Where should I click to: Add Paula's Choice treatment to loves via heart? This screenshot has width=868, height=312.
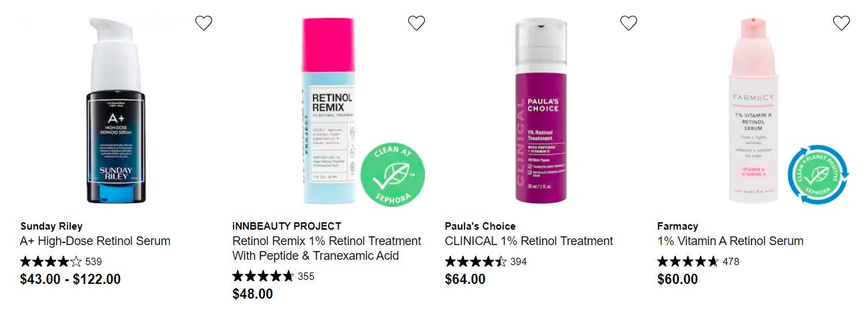628,23
